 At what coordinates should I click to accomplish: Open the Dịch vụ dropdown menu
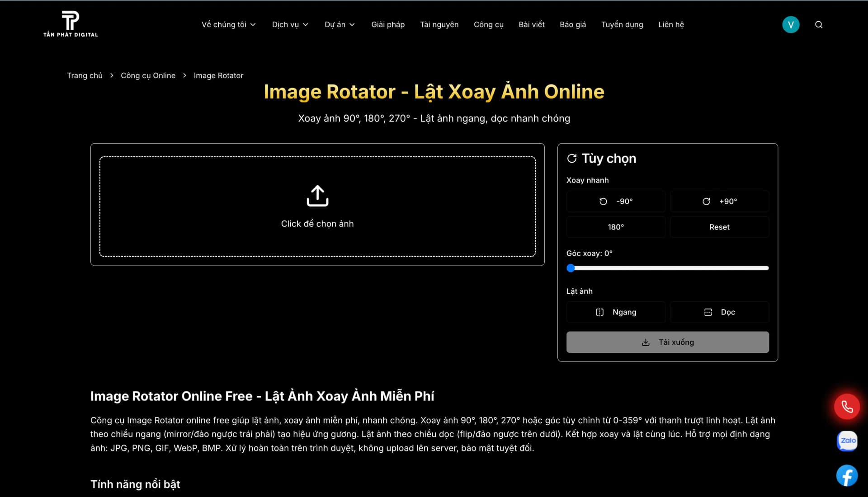click(289, 24)
